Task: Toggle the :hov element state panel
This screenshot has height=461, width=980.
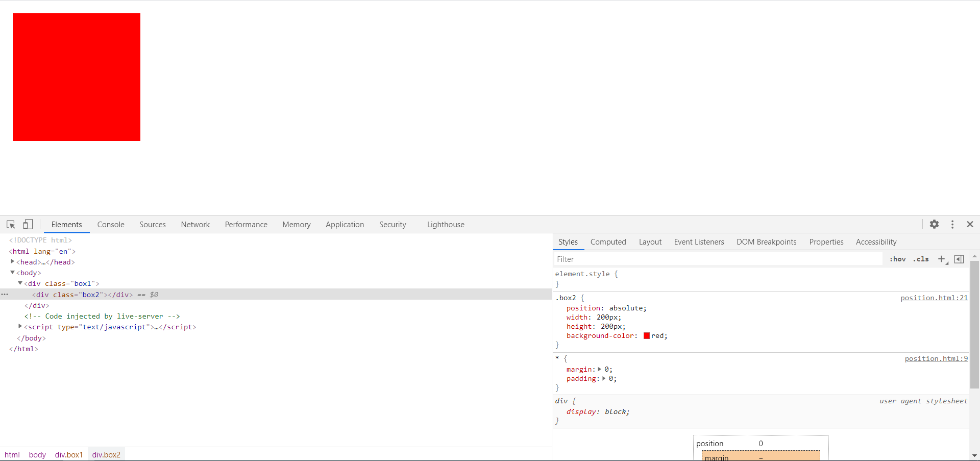Action: click(897, 259)
